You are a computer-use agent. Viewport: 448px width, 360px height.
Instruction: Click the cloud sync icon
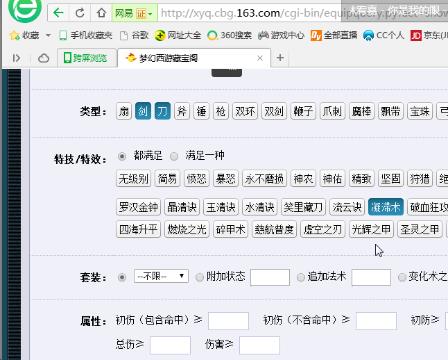(43, 58)
